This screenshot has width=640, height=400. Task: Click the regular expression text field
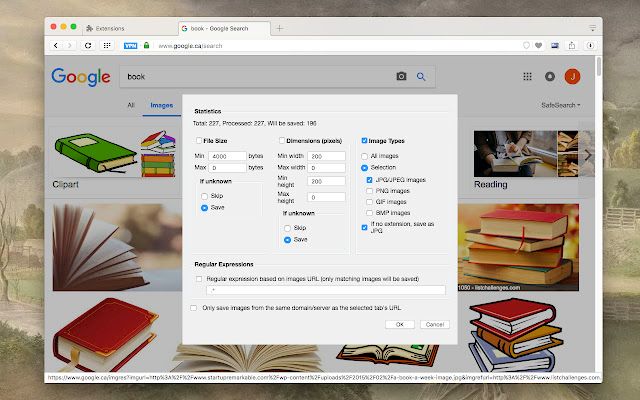(326, 290)
